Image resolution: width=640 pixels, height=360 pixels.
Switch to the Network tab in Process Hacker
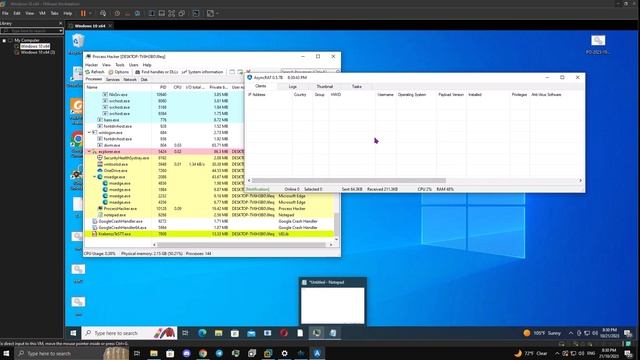(x=130, y=80)
